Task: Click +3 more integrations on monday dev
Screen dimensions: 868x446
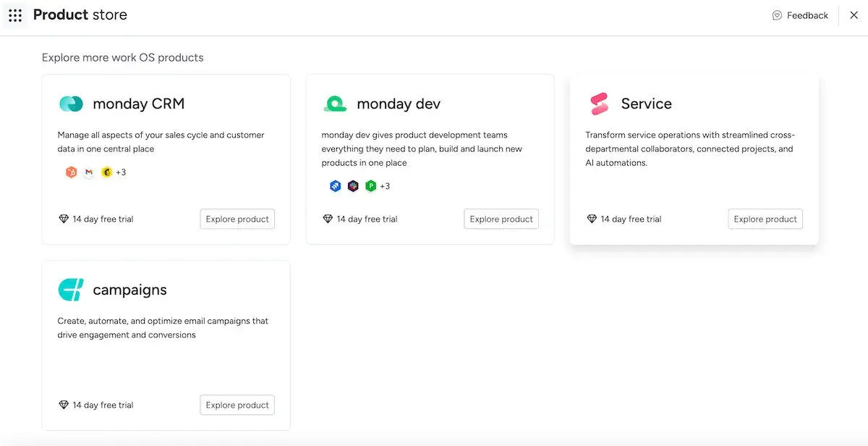Action: (x=385, y=186)
